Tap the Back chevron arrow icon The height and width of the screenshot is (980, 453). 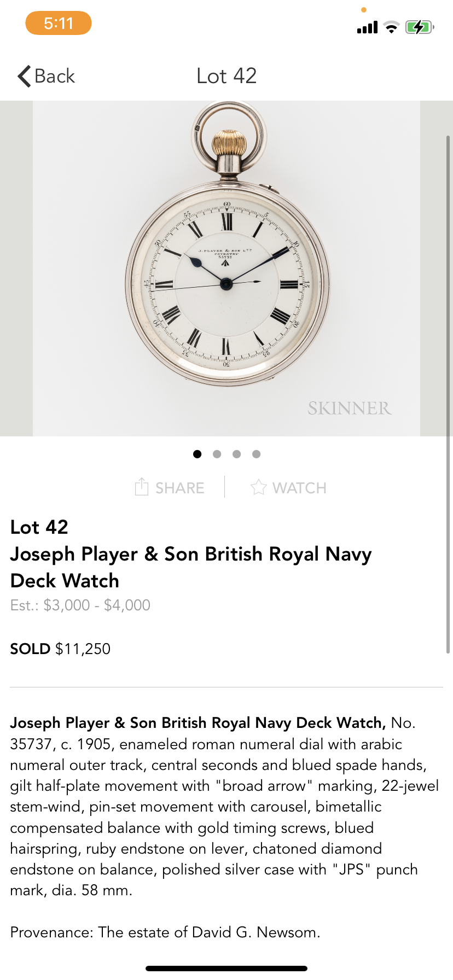24,76
